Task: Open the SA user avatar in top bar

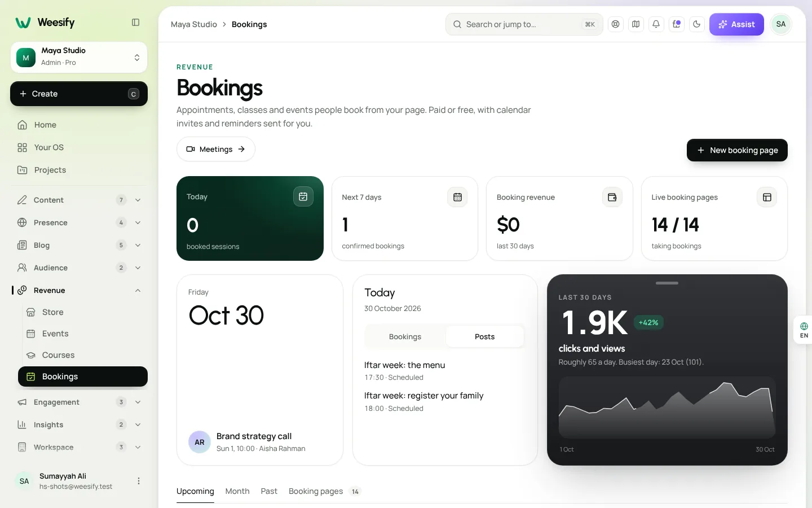Action: coord(781,24)
